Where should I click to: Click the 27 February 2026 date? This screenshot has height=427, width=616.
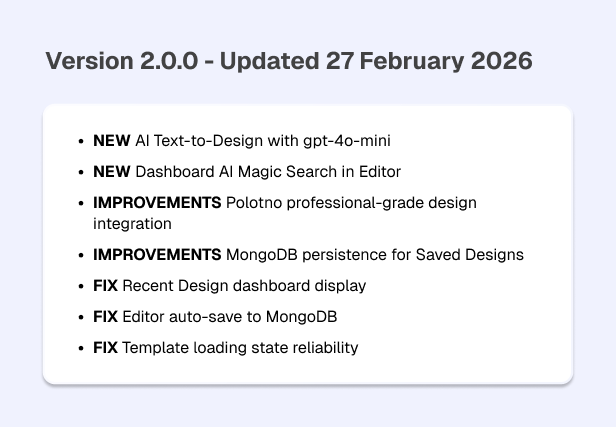pos(429,61)
